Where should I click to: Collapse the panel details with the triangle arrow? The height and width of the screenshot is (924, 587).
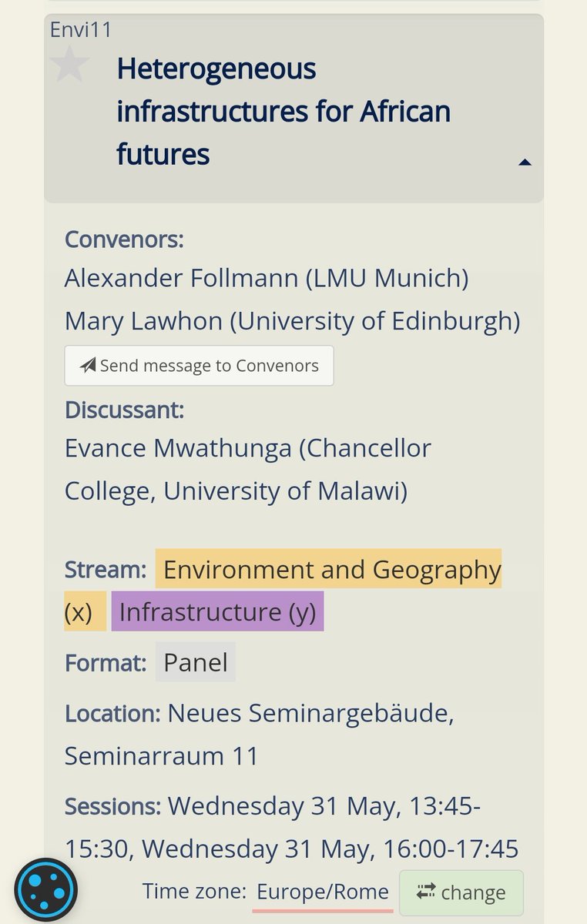525,162
